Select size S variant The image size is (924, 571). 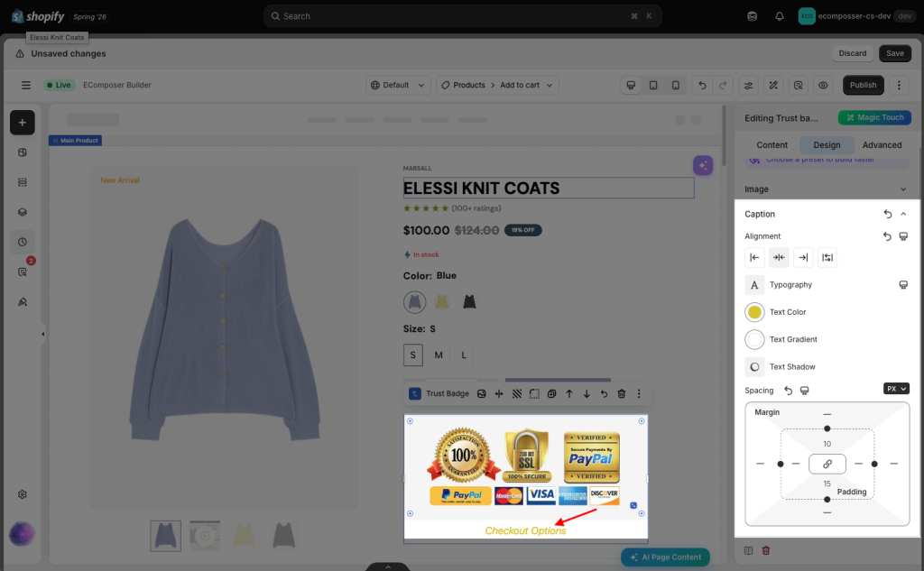click(413, 355)
